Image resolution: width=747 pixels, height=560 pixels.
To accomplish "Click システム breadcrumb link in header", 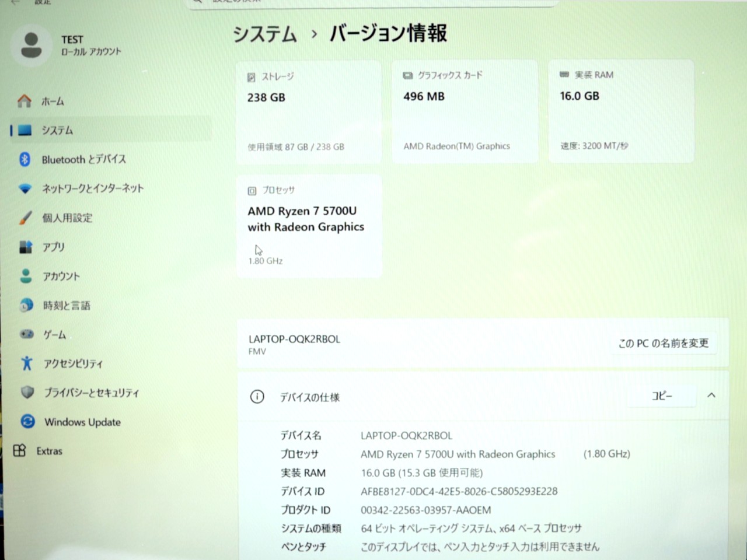I will 265,34.
